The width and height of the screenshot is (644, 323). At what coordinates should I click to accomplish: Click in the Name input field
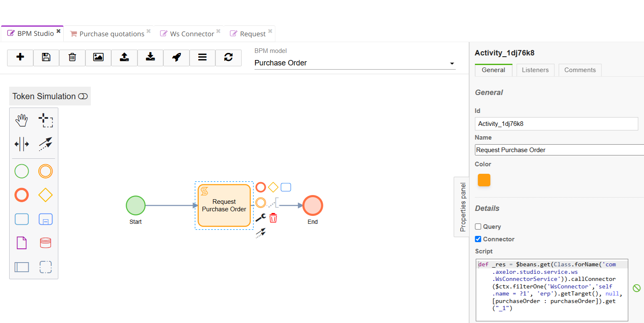[558, 150]
